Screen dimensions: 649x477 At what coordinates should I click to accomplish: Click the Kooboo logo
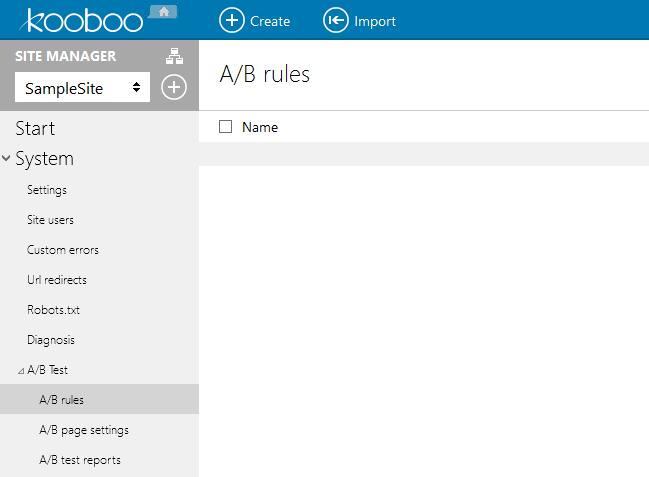pos(82,21)
